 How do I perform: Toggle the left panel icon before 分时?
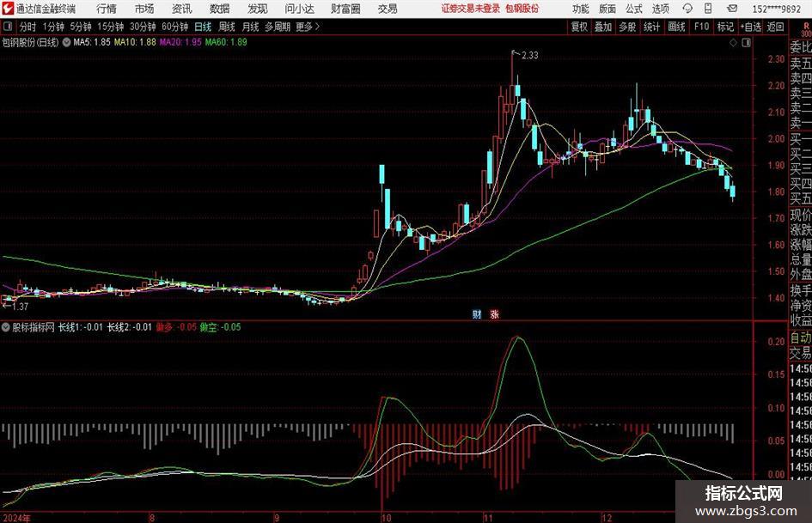(8, 26)
